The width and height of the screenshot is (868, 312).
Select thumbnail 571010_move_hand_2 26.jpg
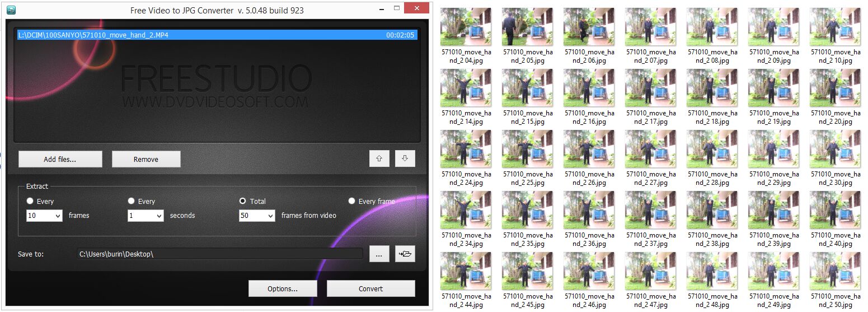coord(589,149)
